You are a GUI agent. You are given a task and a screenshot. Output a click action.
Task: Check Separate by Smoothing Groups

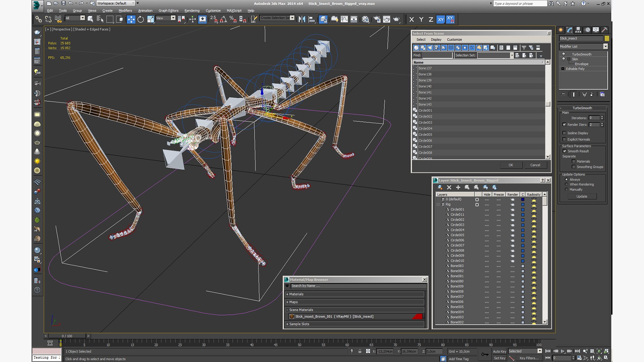574,167
